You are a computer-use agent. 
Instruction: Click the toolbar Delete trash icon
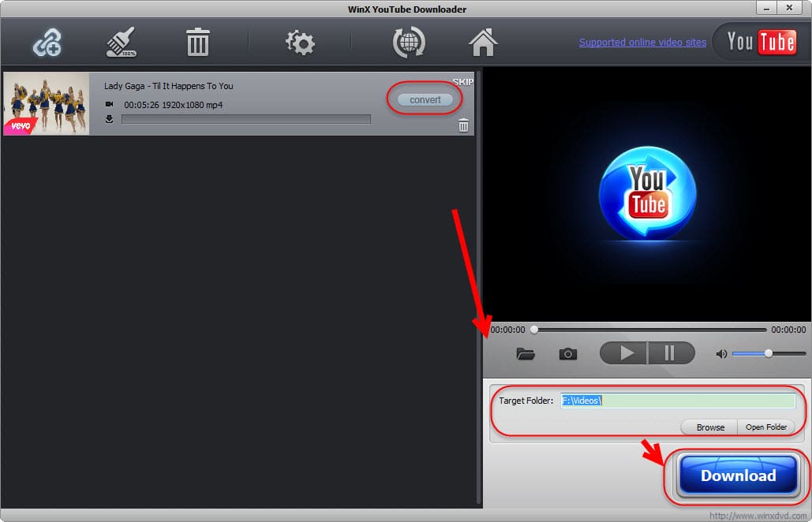click(198, 43)
